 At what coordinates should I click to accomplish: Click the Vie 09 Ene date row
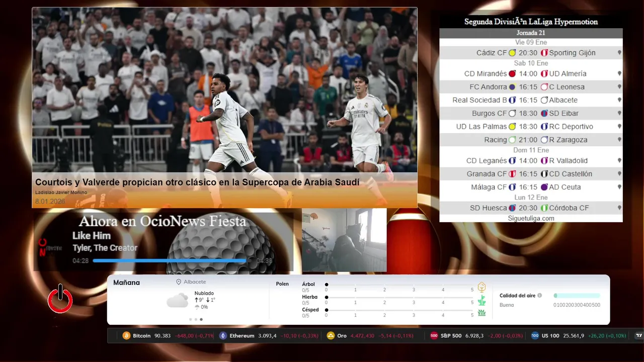531,42
